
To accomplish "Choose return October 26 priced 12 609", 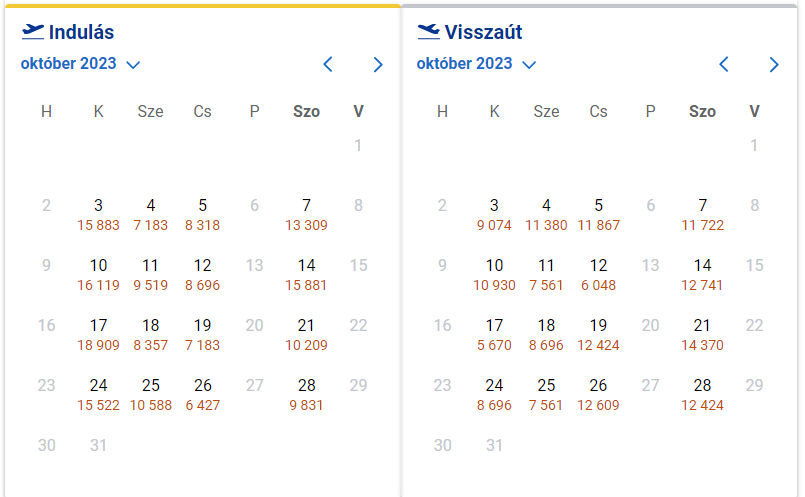I will pyautogui.click(x=599, y=394).
